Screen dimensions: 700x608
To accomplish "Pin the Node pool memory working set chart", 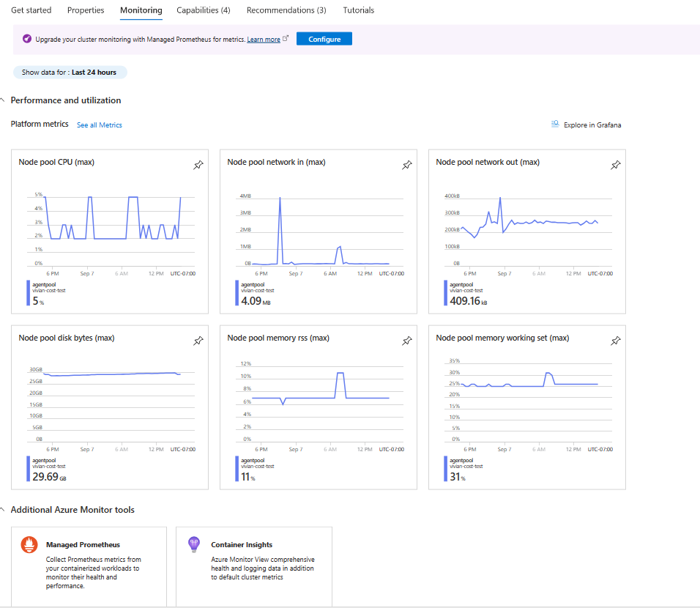I will 616,341.
